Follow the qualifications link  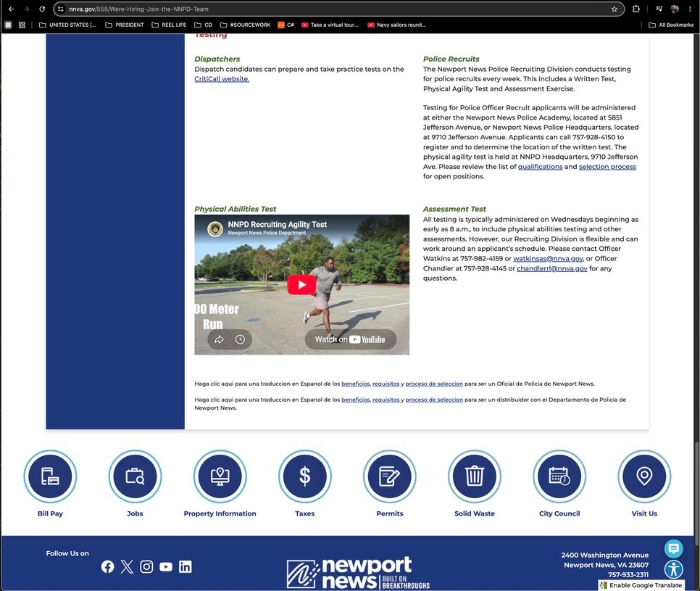540,167
